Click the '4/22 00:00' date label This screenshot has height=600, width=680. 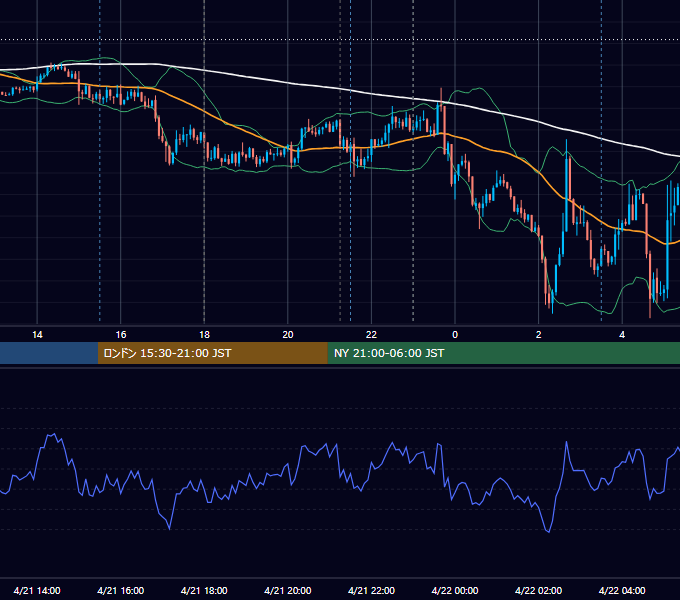[x=455, y=590]
